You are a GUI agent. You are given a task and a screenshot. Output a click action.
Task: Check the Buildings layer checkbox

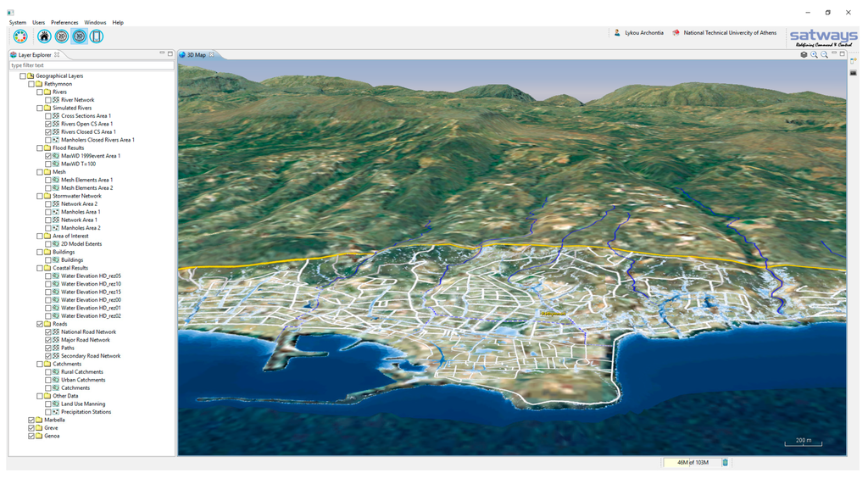pos(48,260)
